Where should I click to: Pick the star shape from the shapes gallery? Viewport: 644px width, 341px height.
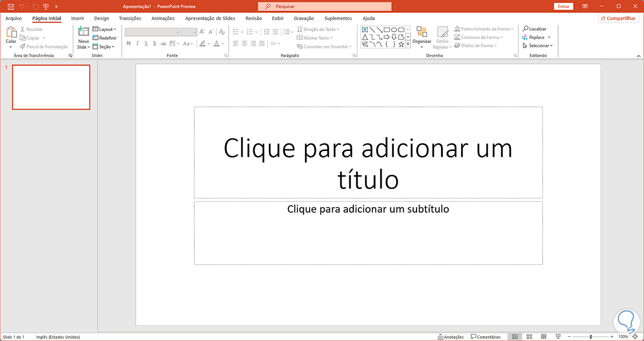tap(401, 44)
